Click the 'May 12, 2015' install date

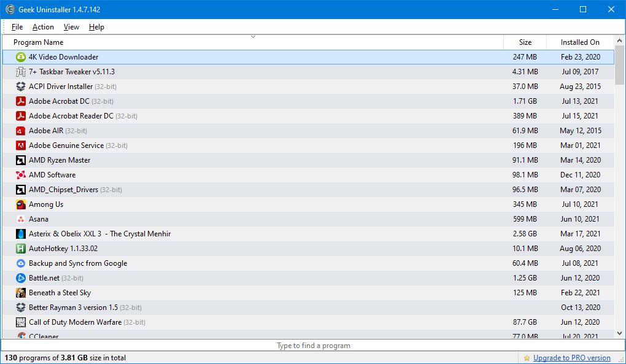point(581,131)
